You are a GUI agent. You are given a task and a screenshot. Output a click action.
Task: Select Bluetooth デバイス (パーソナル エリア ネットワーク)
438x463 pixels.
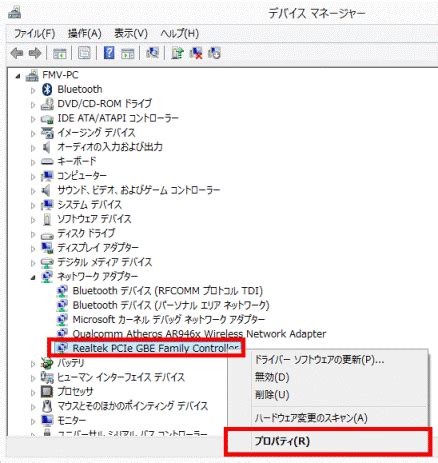point(171,305)
